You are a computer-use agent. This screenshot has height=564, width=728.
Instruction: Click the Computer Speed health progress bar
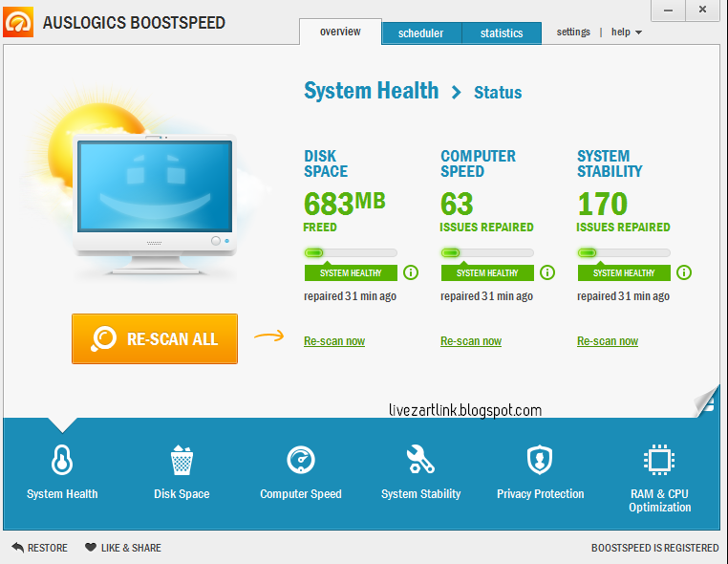(487, 252)
